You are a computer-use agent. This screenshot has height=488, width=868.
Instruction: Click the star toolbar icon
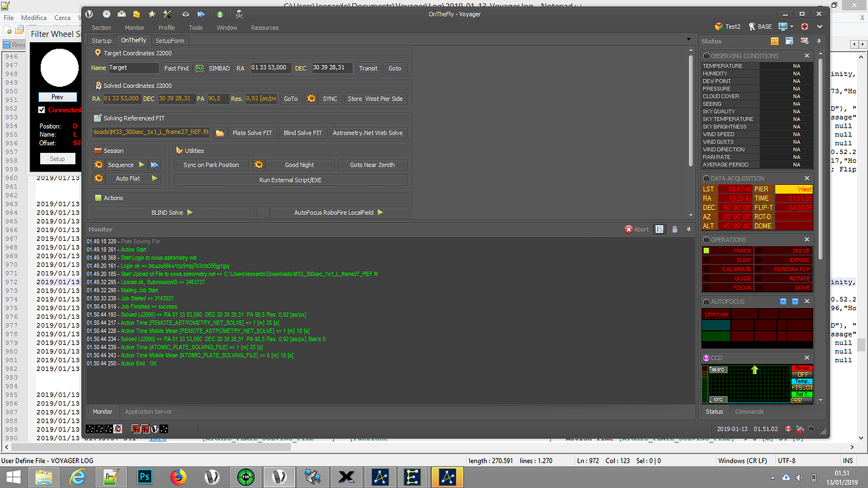[152, 14]
